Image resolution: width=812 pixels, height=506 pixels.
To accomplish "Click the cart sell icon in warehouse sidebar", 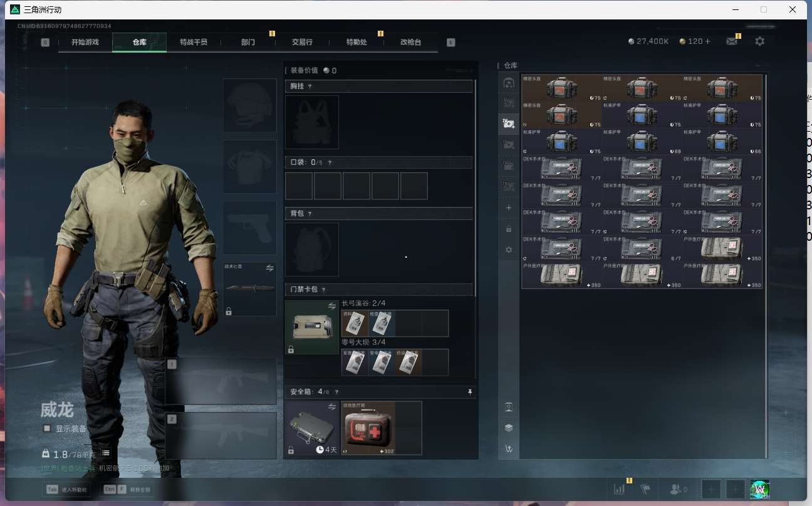I will tap(509, 448).
